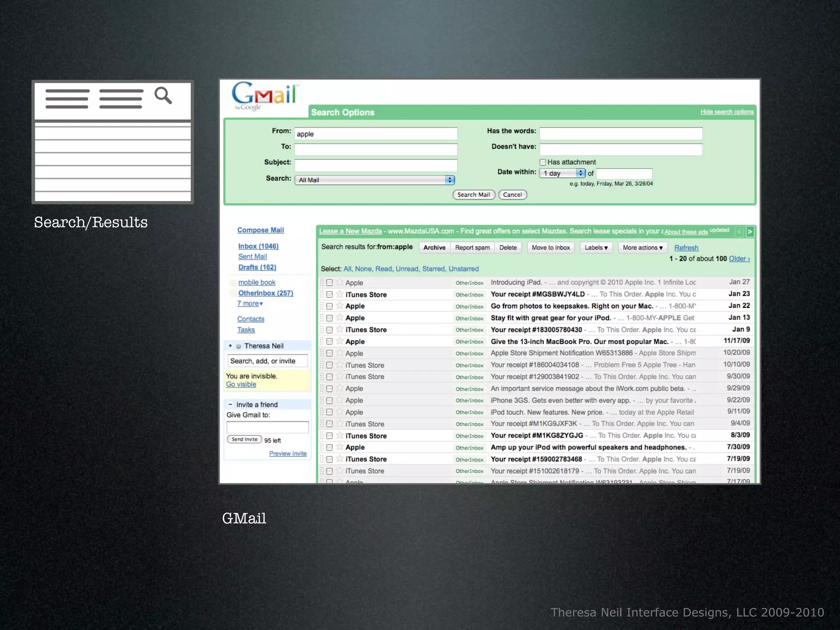Screen dimensions: 840x630
Task: Star the iWork.com public beta email
Action: tap(340, 388)
